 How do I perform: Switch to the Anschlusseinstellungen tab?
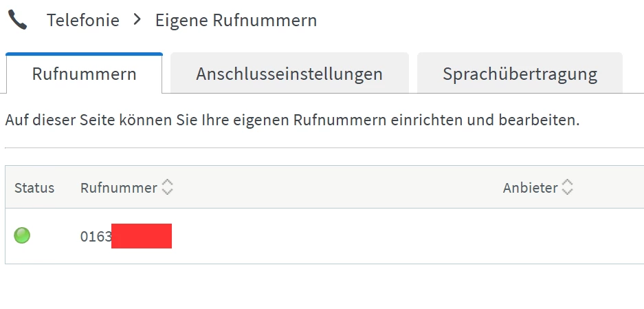289,74
